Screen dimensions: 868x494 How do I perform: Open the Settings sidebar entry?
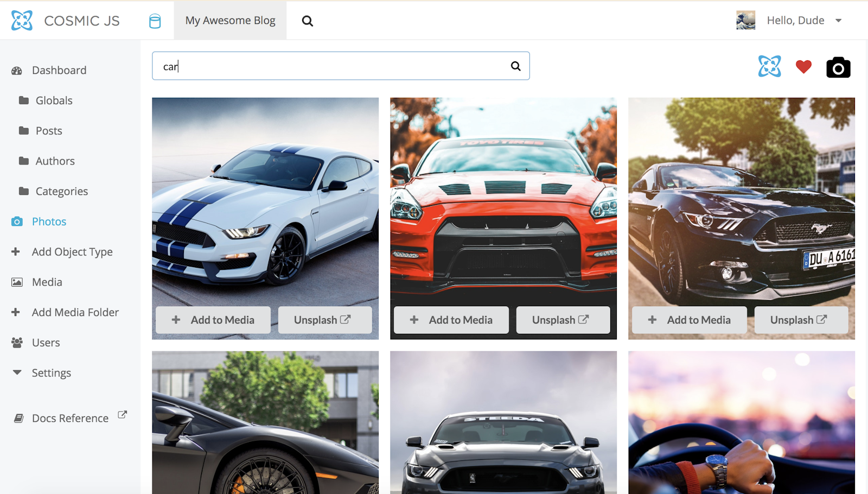(x=52, y=373)
